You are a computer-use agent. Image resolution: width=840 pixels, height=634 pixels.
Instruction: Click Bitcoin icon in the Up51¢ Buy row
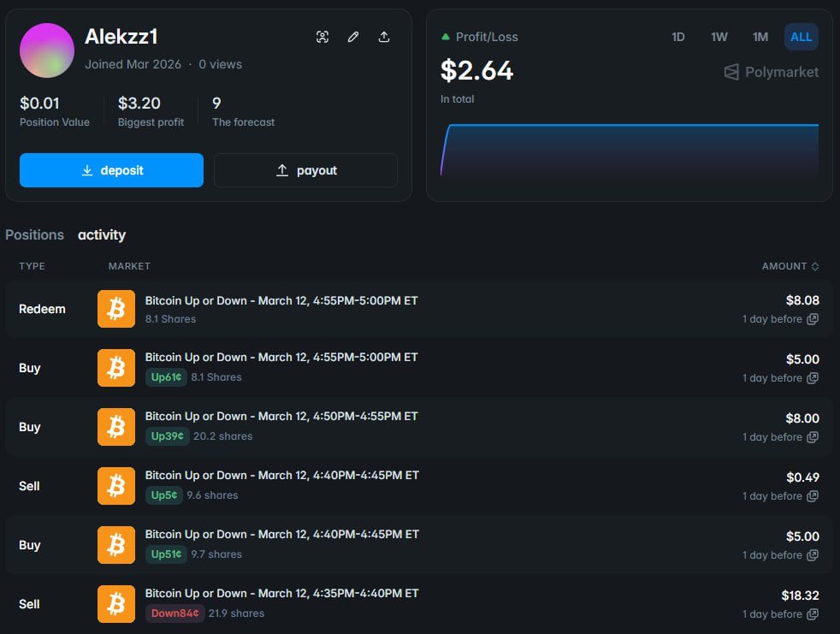tap(116, 544)
